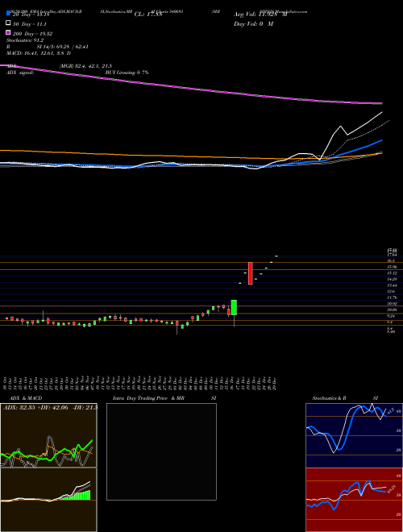Click the magenta 200 Day legend swatch
The image size is (403, 532).
[x=8, y=33]
